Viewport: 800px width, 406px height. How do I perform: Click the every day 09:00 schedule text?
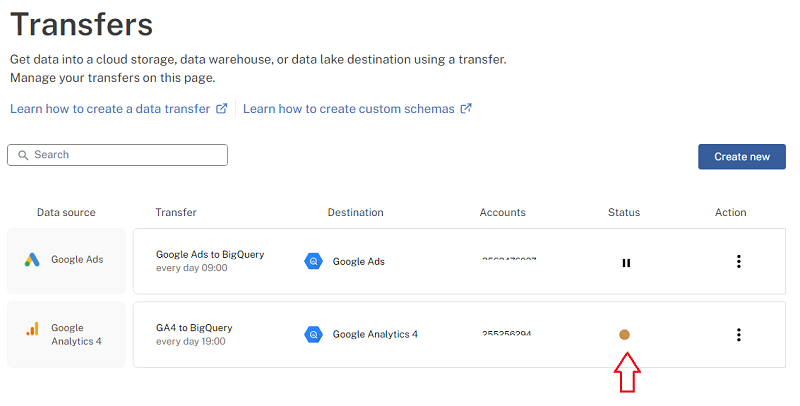pos(192,268)
